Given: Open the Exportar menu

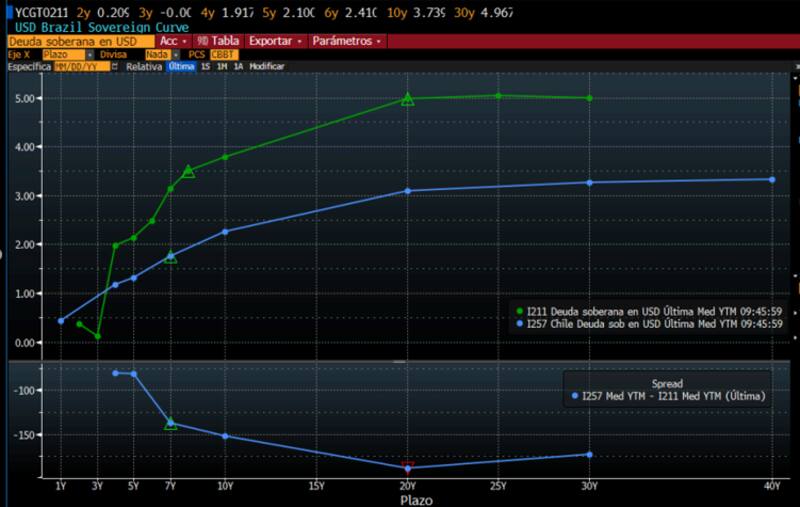Looking at the screenshot, I should (275, 41).
